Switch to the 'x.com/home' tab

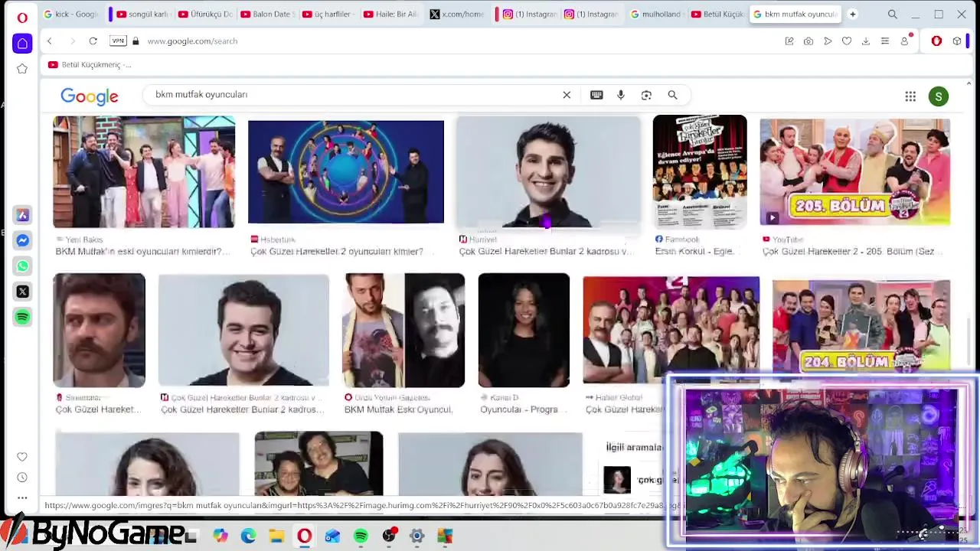pyautogui.click(x=457, y=14)
